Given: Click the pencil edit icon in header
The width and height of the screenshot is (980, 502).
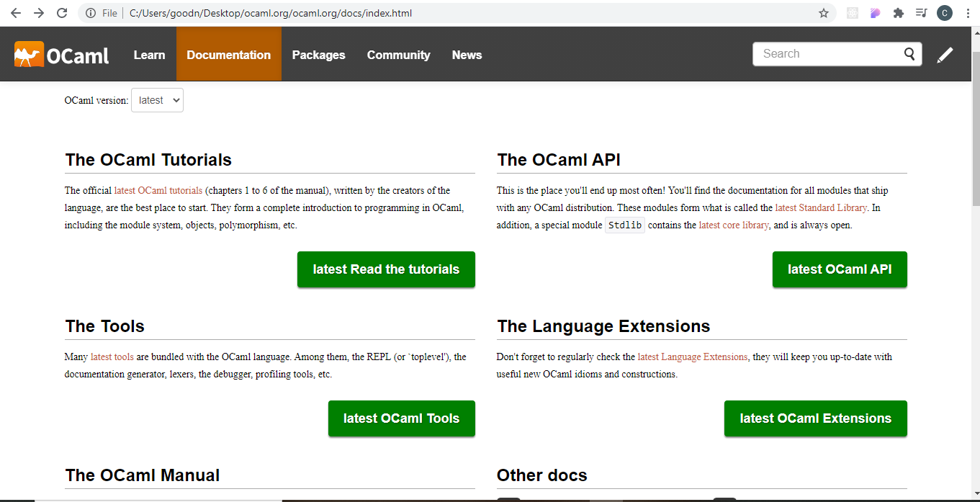Looking at the screenshot, I should point(945,55).
